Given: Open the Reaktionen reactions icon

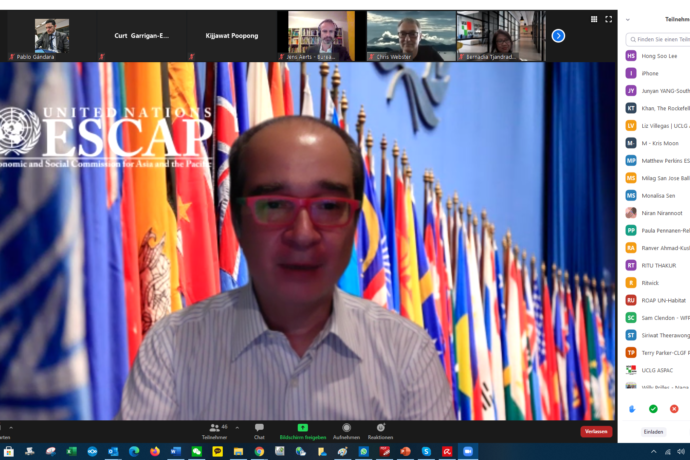Looking at the screenshot, I should pos(381,427).
